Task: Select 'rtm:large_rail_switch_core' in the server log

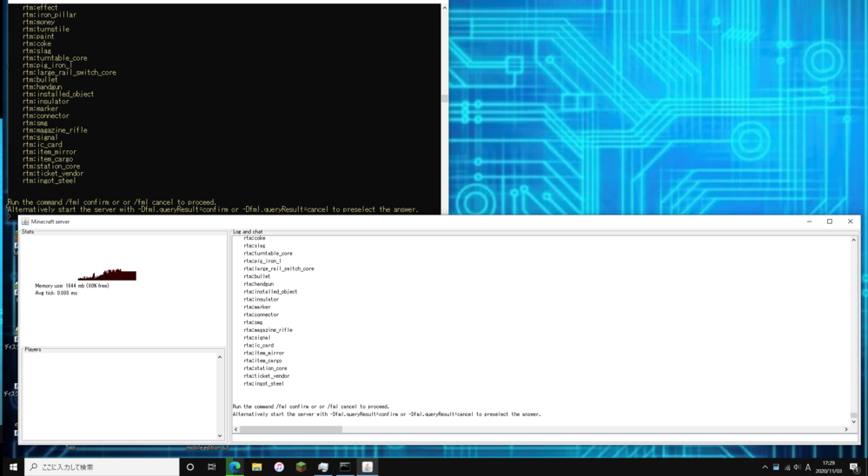Action: [278, 268]
